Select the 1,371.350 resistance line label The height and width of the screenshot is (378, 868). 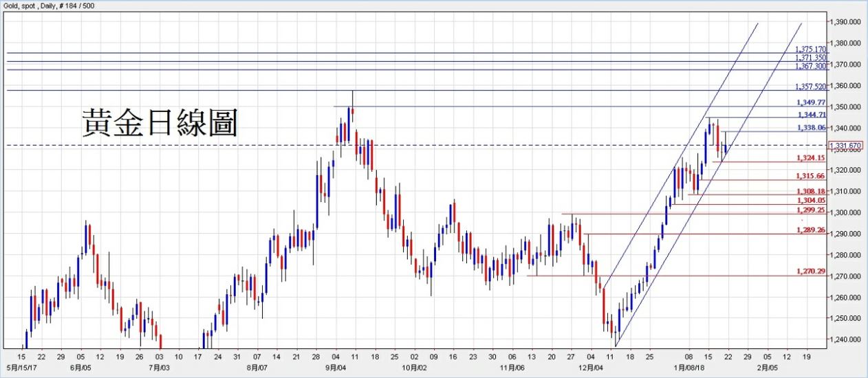point(810,58)
